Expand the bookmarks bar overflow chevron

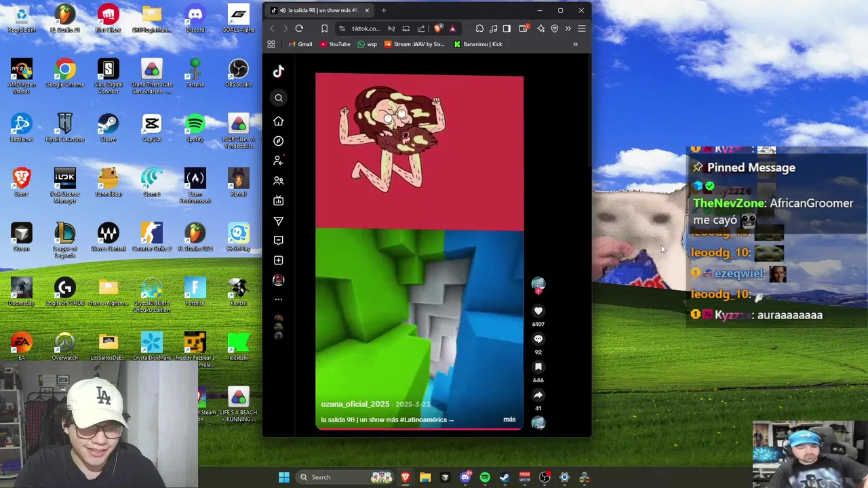pos(575,44)
